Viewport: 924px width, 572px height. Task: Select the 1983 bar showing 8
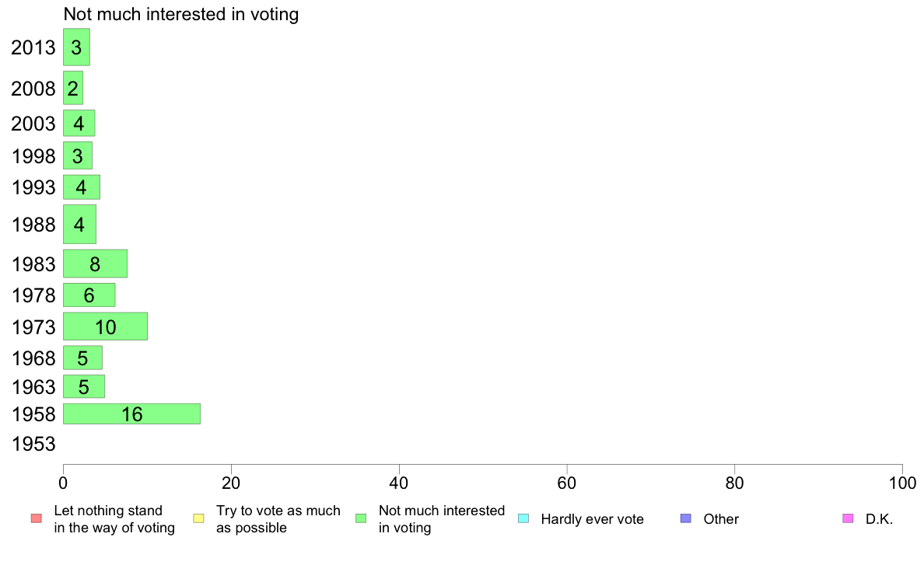96,263
